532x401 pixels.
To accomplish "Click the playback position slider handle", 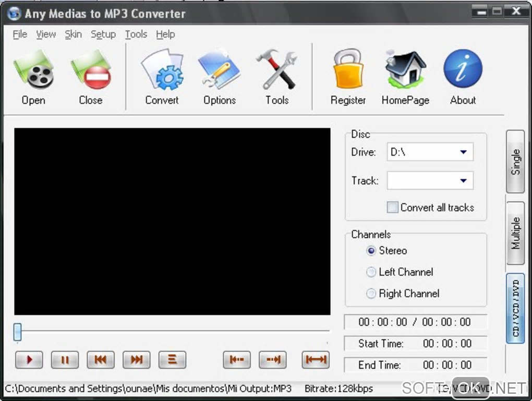I will [17, 332].
